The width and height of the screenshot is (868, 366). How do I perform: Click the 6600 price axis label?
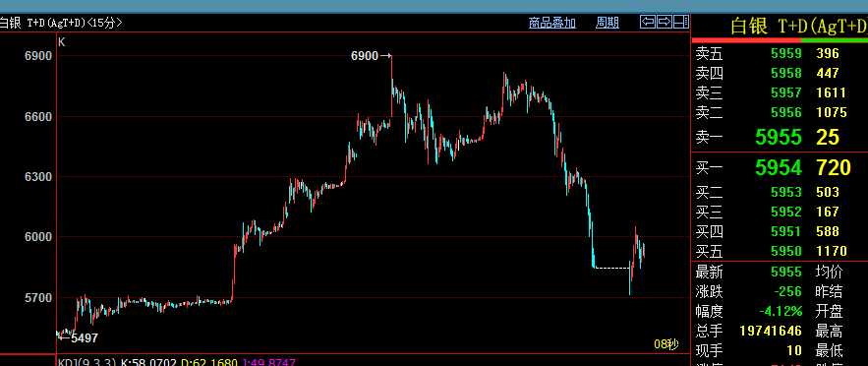pyautogui.click(x=38, y=117)
